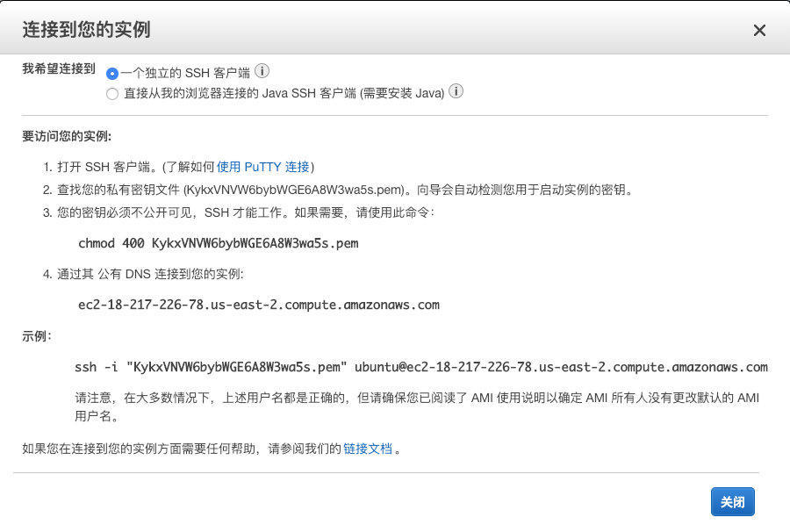Click the 连接到您的实例 dialog title

(x=86, y=30)
